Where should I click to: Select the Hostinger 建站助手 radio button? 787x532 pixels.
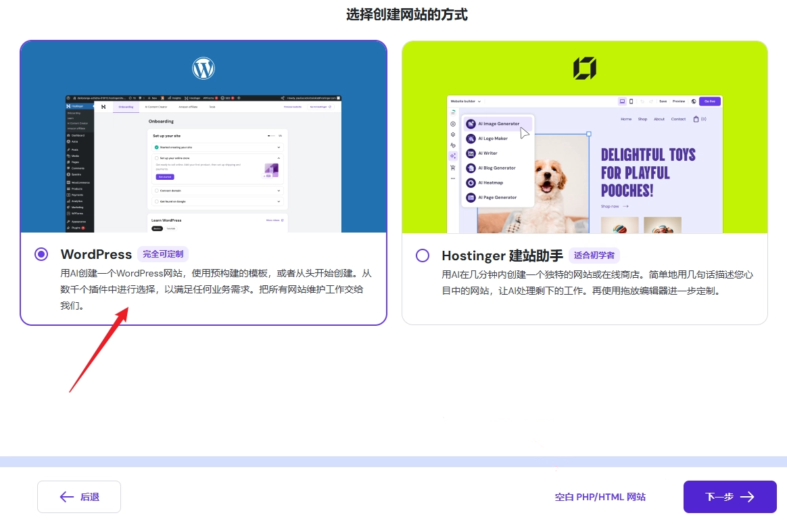[x=423, y=256]
